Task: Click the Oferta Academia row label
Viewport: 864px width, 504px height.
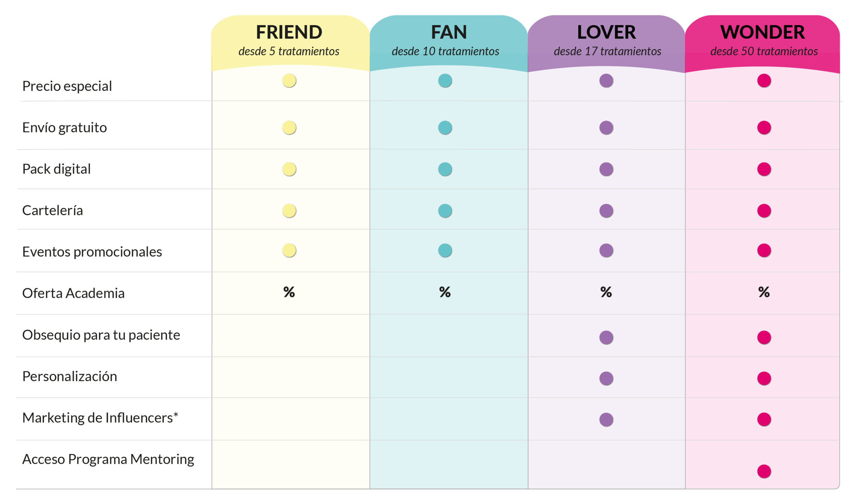Action: pos(73,293)
